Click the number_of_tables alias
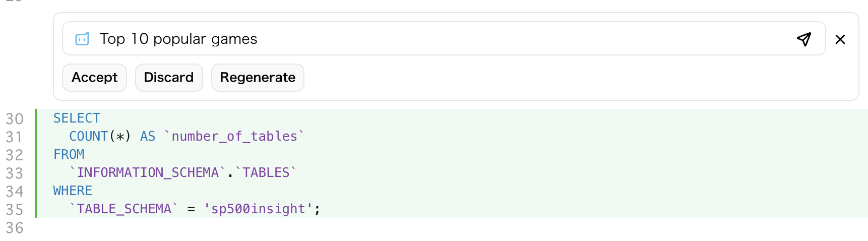868x241 pixels. 234,136
